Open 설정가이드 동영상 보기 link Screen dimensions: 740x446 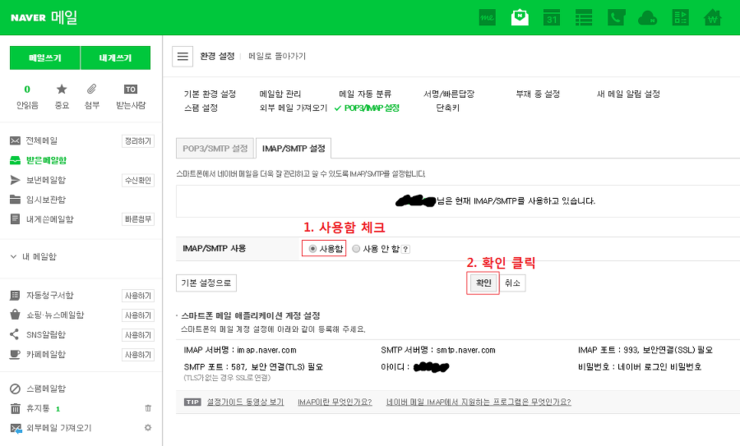pyautogui.click(x=245, y=402)
